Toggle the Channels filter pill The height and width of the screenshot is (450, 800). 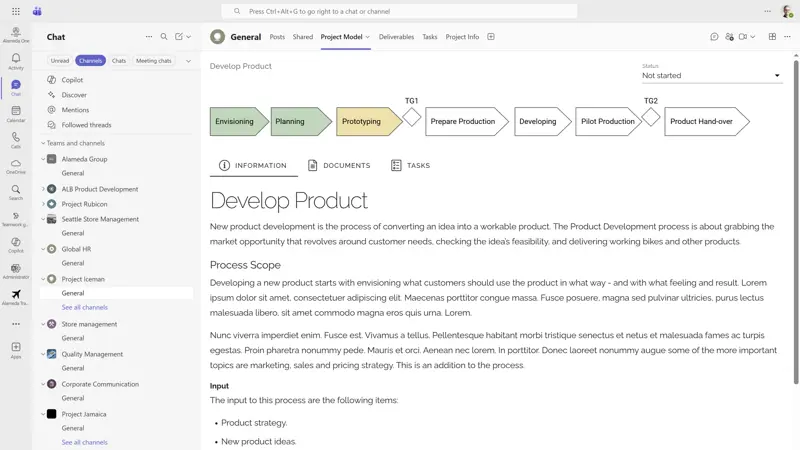(90, 61)
